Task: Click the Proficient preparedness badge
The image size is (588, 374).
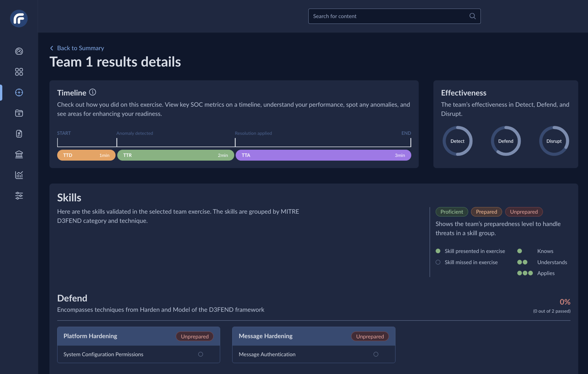Action: point(451,212)
